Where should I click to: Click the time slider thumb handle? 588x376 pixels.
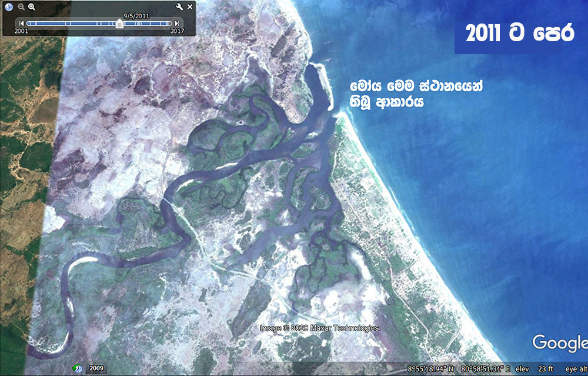pos(120,24)
